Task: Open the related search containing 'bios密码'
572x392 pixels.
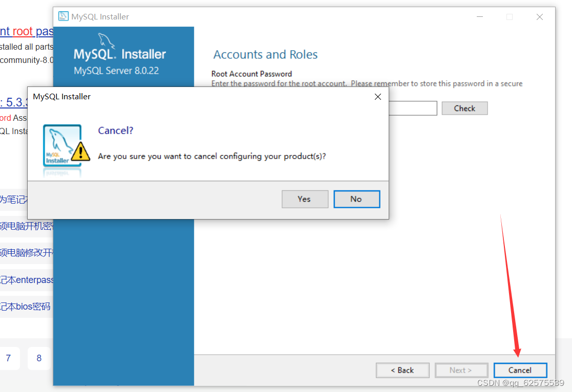Action: coord(25,307)
